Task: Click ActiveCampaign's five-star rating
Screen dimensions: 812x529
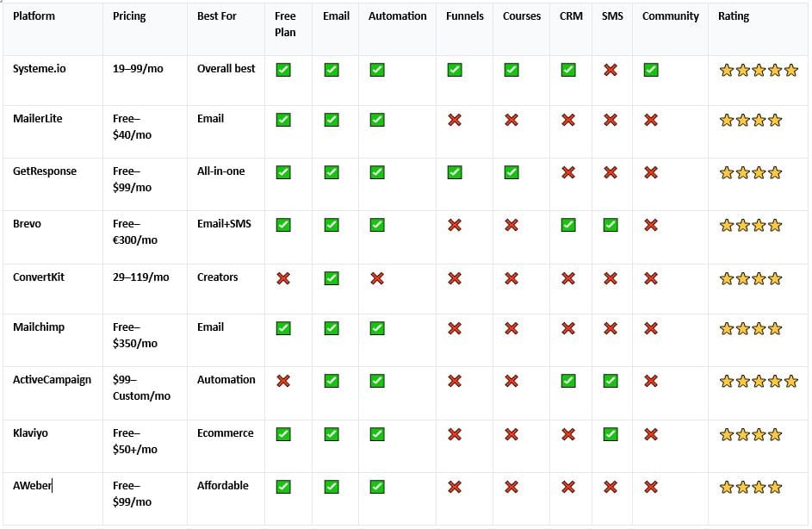Action: pyautogui.click(x=759, y=381)
